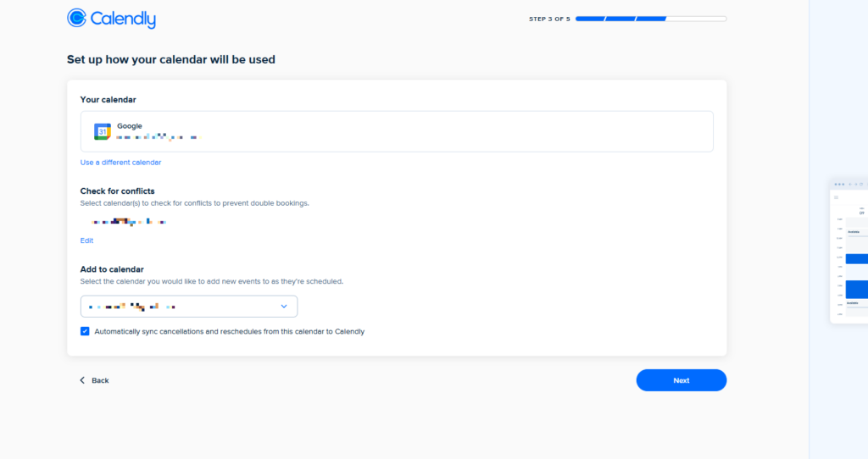
Task: Click the 'STEP 3 OF 5' indicator text
Action: point(549,19)
